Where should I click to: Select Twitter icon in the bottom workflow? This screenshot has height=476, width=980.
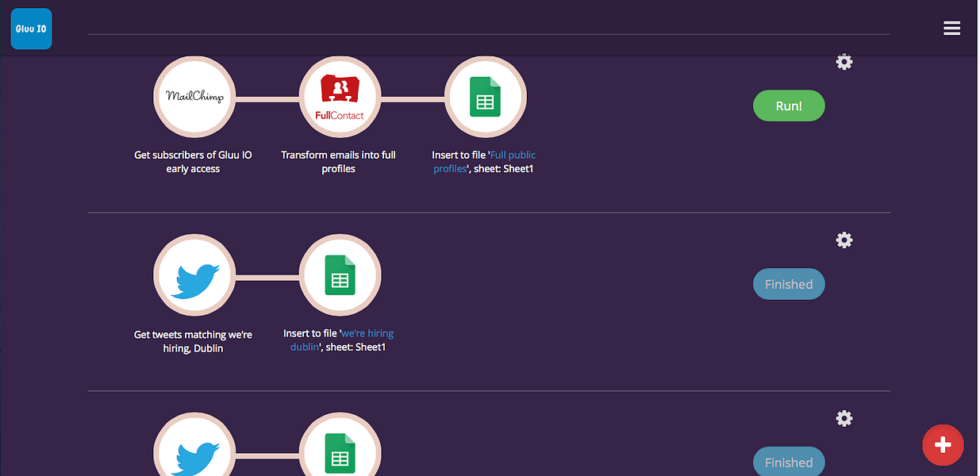(194, 444)
